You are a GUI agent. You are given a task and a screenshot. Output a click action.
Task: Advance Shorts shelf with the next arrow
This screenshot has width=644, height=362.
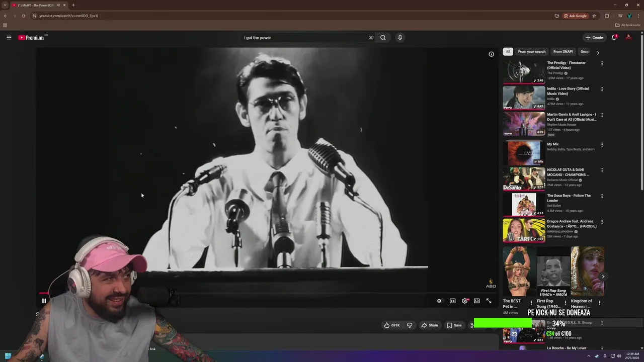click(603, 277)
